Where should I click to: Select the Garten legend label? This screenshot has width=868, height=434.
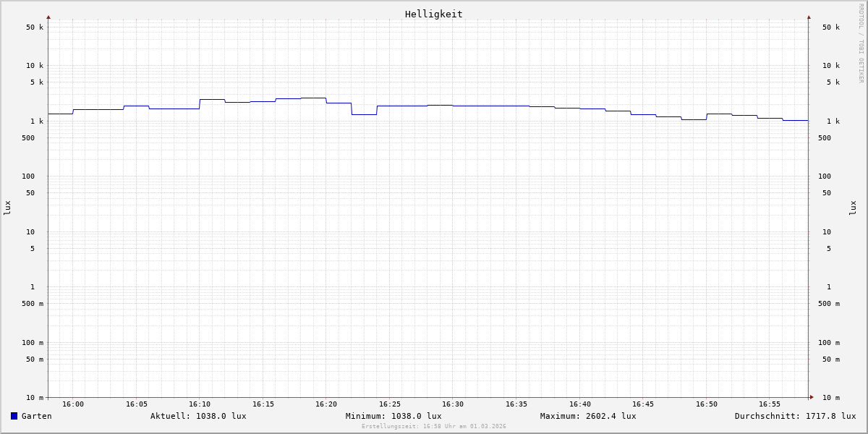pyautogui.click(x=37, y=416)
